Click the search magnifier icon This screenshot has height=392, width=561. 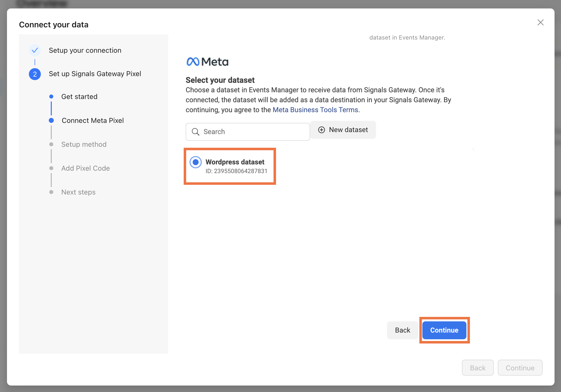pyautogui.click(x=196, y=132)
